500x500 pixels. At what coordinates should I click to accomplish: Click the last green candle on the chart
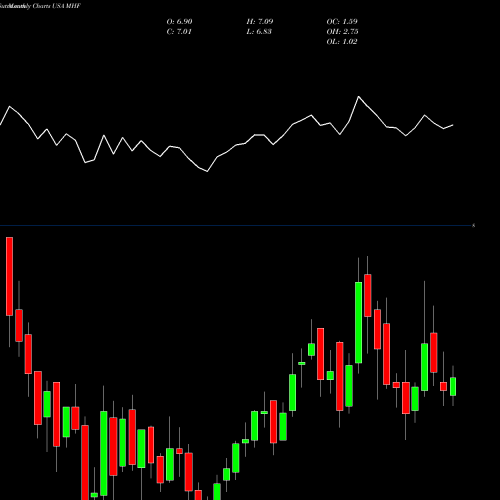click(x=453, y=386)
